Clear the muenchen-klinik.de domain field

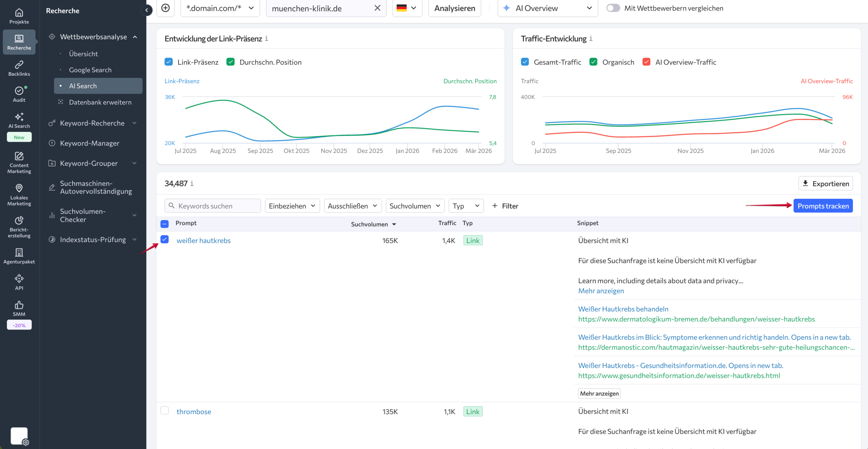[377, 8]
